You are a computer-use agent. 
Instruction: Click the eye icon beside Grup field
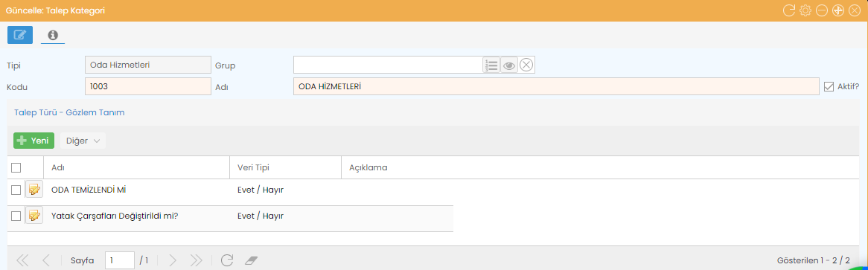pyautogui.click(x=509, y=65)
